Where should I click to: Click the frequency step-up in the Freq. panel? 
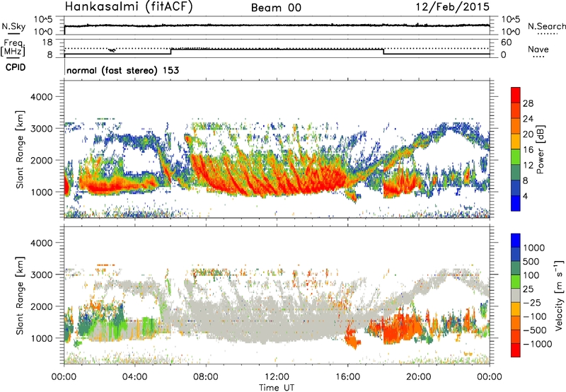[x=171, y=51]
